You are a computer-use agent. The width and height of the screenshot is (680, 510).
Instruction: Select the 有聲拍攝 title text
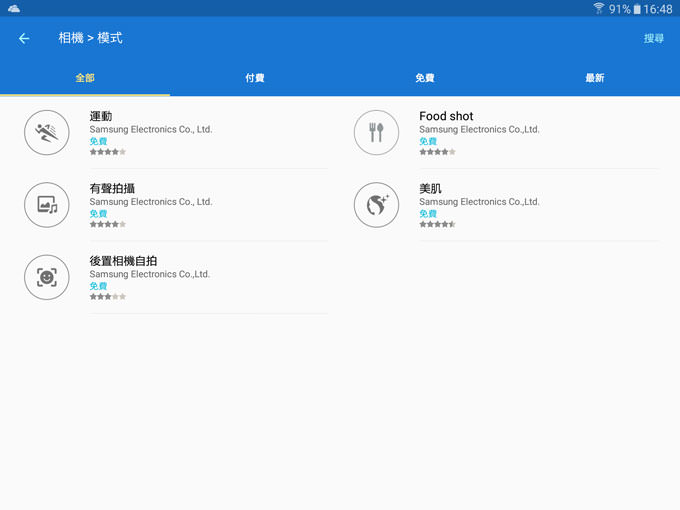click(112, 189)
